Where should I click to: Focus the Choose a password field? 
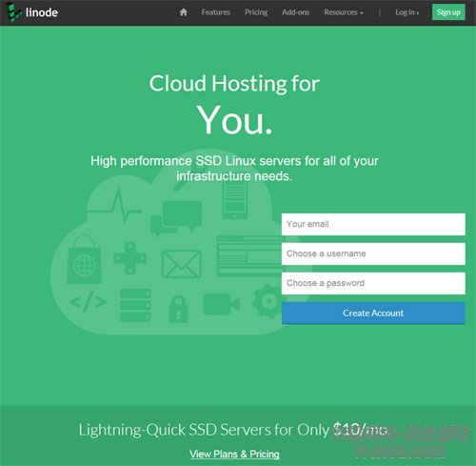[373, 283]
